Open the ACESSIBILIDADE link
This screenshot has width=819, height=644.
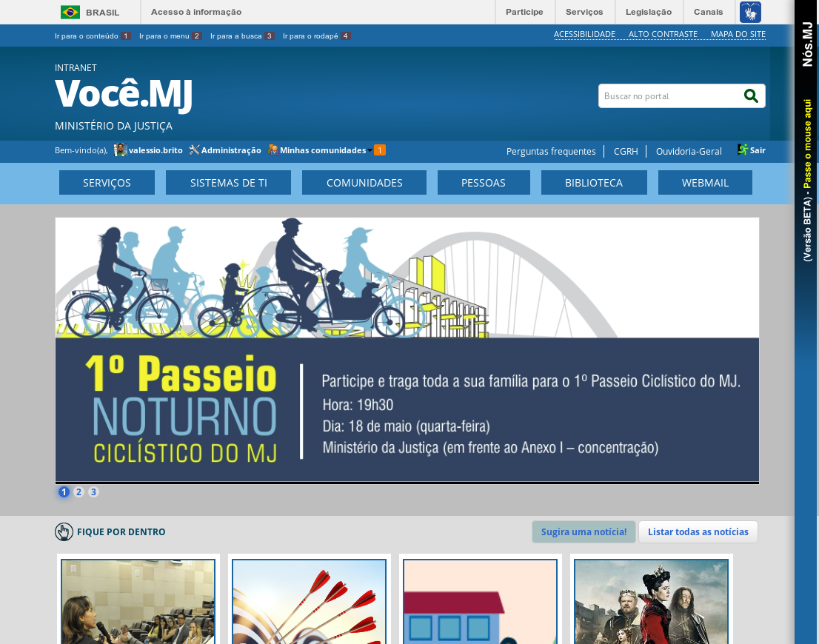(584, 35)
